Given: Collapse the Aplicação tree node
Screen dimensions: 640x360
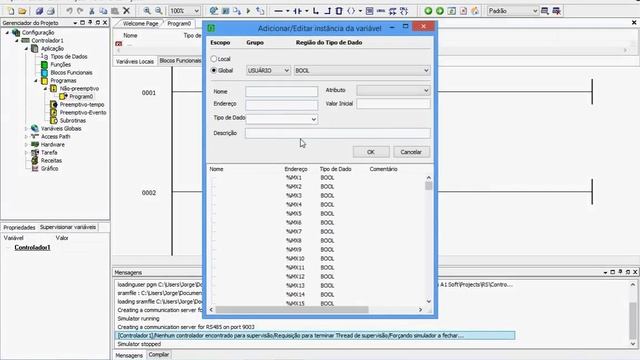Looking at the screenshot, I should (27, 49).
